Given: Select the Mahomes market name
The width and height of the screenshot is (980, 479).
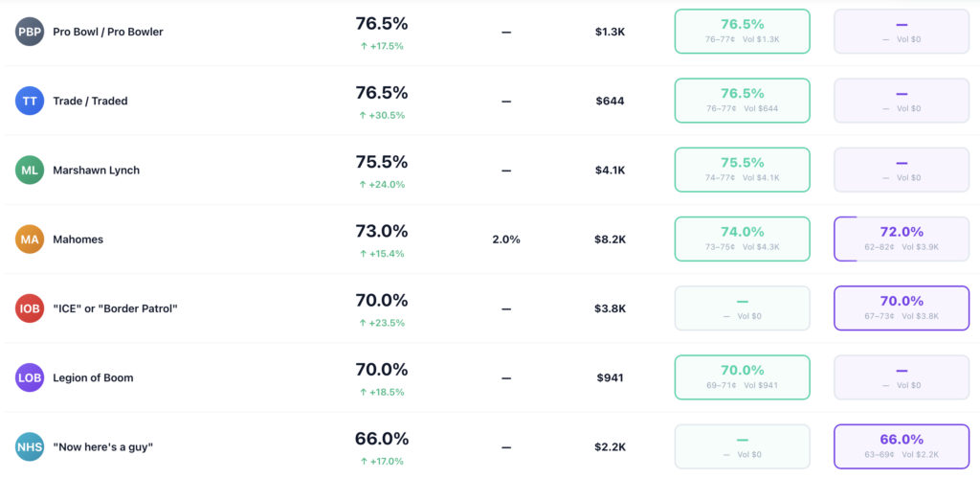Looking at the screenshot, I should pos(78,239).
